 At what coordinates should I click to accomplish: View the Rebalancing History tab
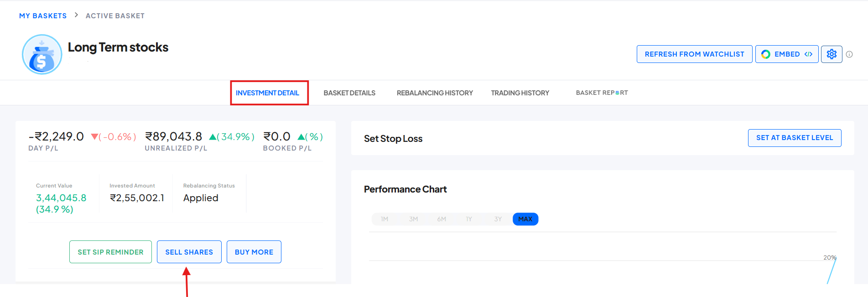(x=435, y=93)
